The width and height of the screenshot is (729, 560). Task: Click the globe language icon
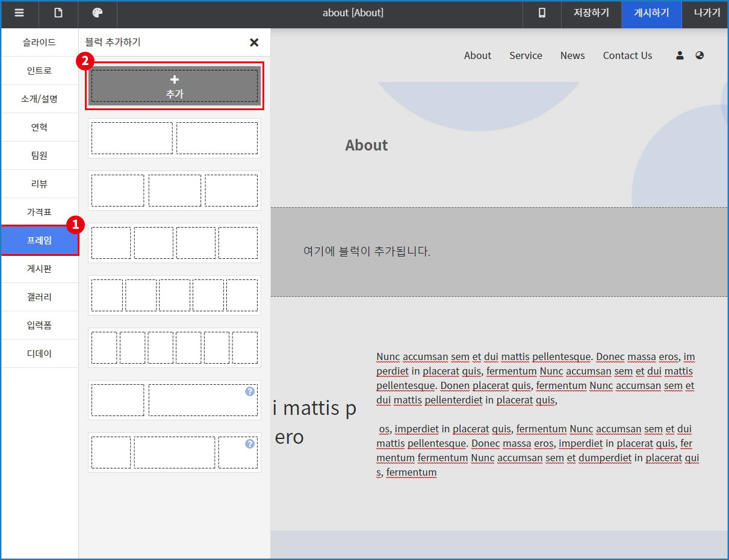click(700, 55)
